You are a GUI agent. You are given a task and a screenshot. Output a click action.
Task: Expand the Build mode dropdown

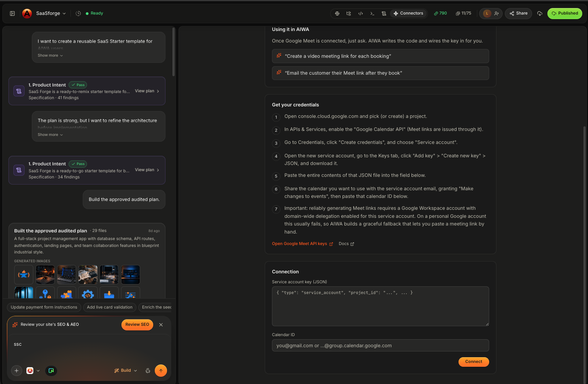click(126, 371)
